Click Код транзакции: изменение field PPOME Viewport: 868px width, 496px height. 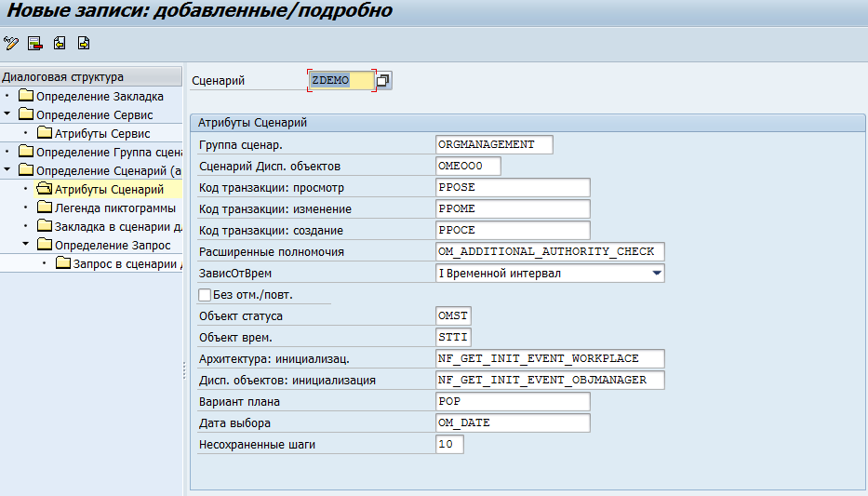pos(513,208)
